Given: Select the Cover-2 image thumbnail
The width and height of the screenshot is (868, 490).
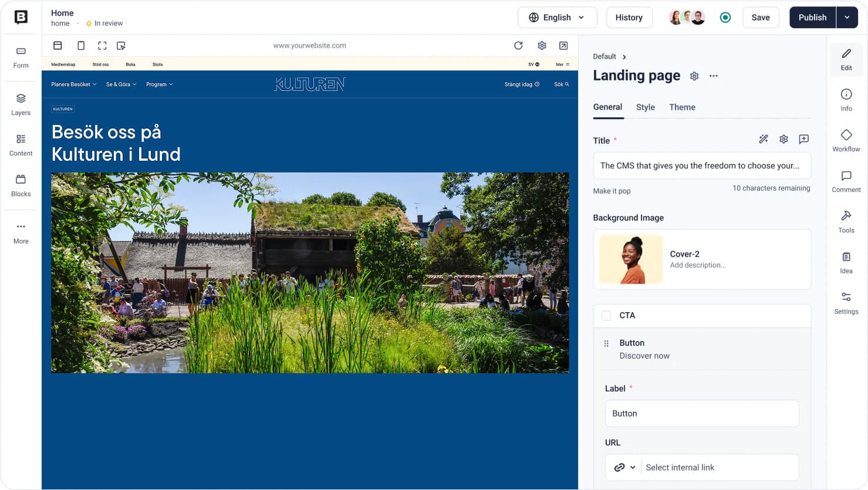Looking at the screenshot, I should coord(630,259).
